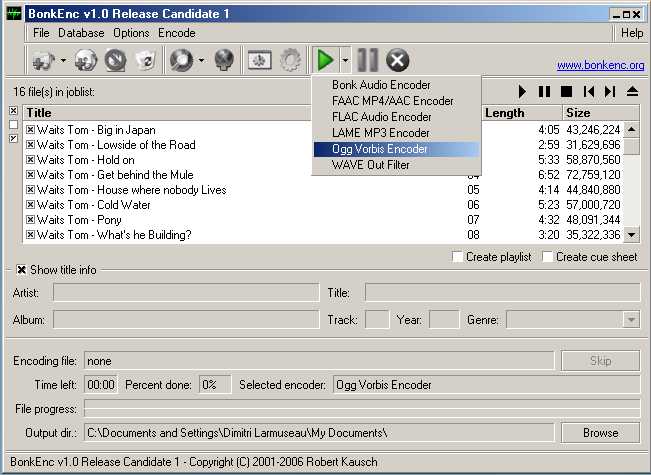
Task: Stop encoding with round X icon
Action: click(397, 61)
